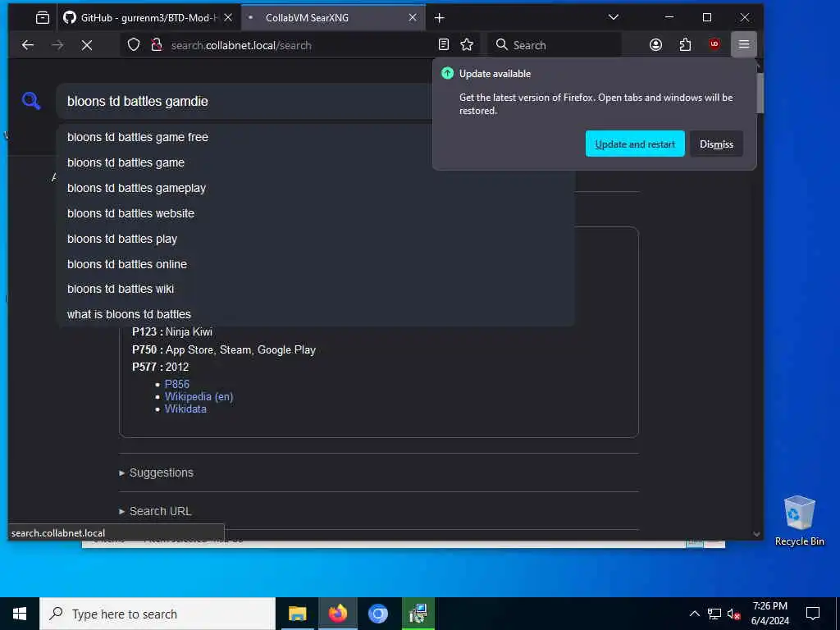Click the green Update available icon
Image resolution: width=840 pixels, height=630 pixels.
[x=447, y=73]
